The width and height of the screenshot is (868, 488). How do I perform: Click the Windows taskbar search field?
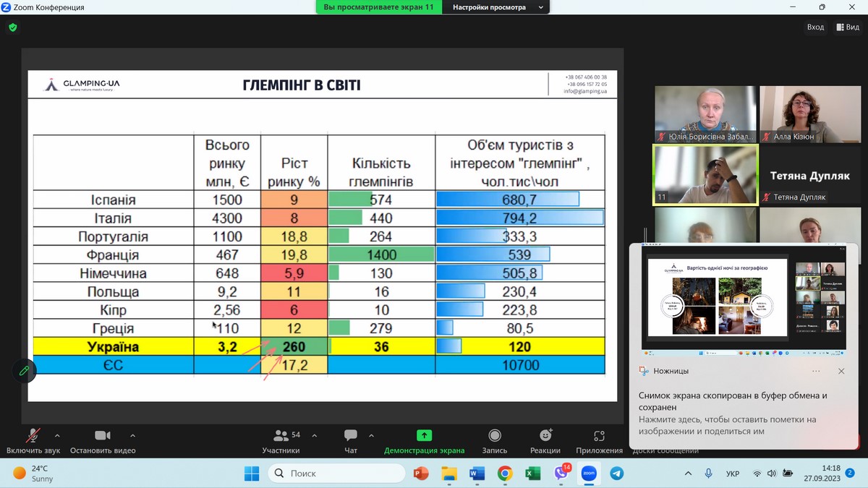point(336,474)
